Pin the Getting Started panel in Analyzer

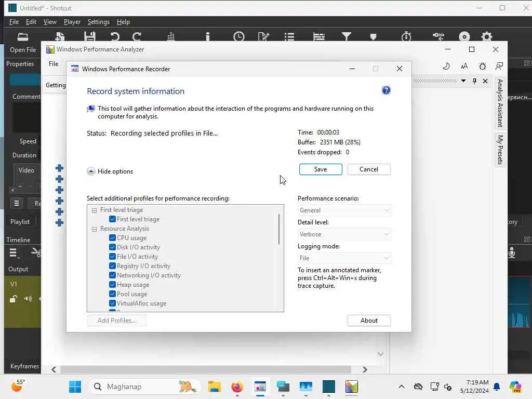coord(474,81)
